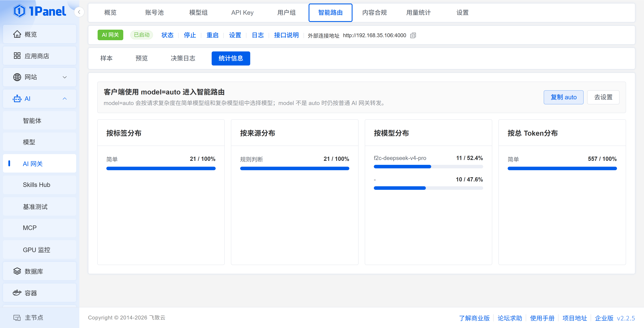
Task: Click the 去设置 button
Action: point(603,97)
